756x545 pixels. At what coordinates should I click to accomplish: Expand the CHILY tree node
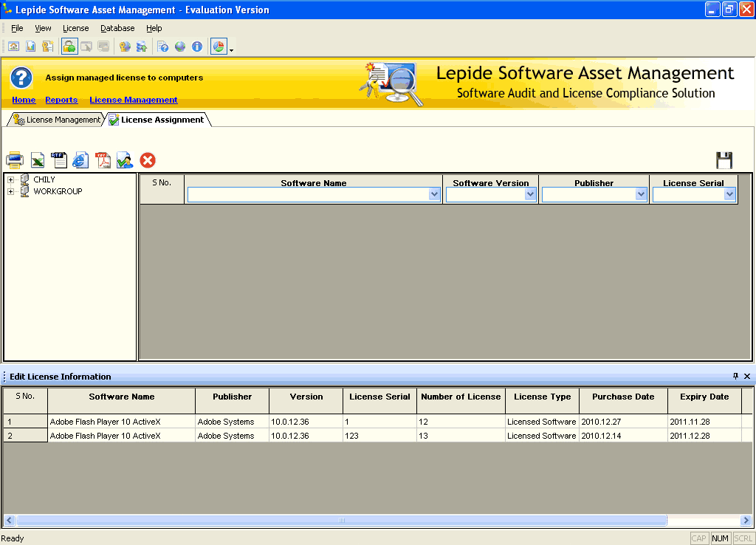[10, 180]
